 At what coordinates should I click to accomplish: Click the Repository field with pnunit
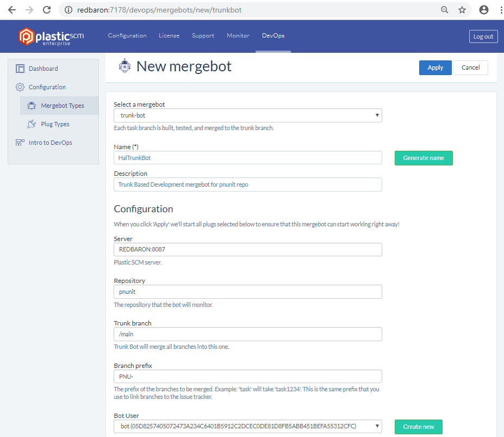(x=248, y=292)
